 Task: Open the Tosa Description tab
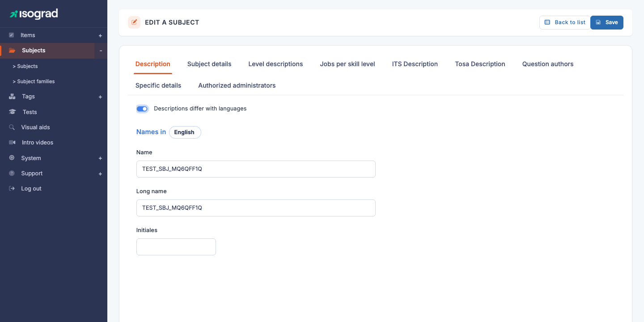pyautogui.click(x=480, y=64)
